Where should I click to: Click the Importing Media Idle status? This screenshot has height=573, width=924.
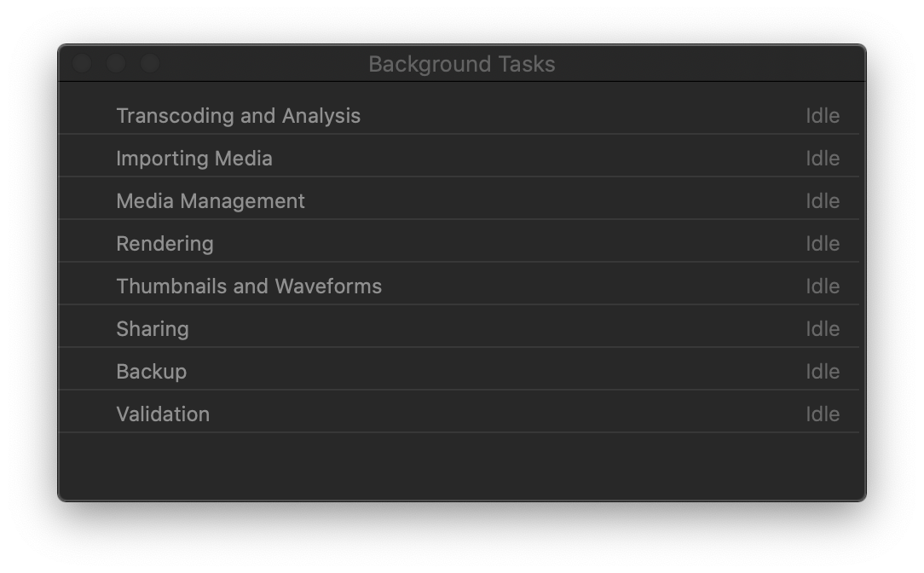pyautogui.click(x=823, y=159)
